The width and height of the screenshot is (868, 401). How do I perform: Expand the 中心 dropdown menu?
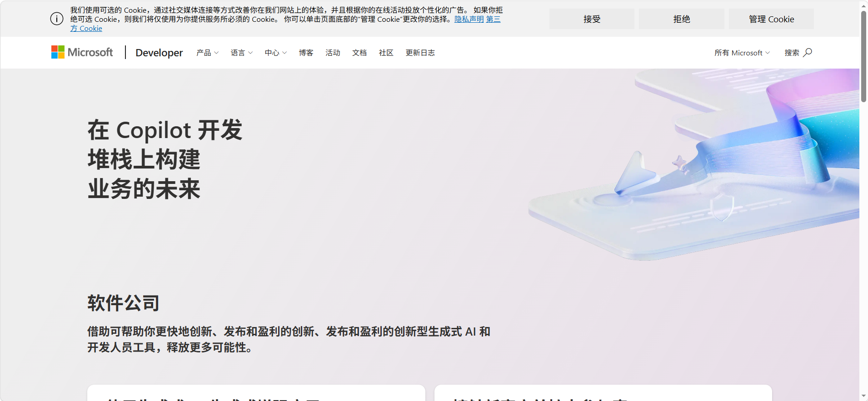pyautogui.click(x=275, y=53)
